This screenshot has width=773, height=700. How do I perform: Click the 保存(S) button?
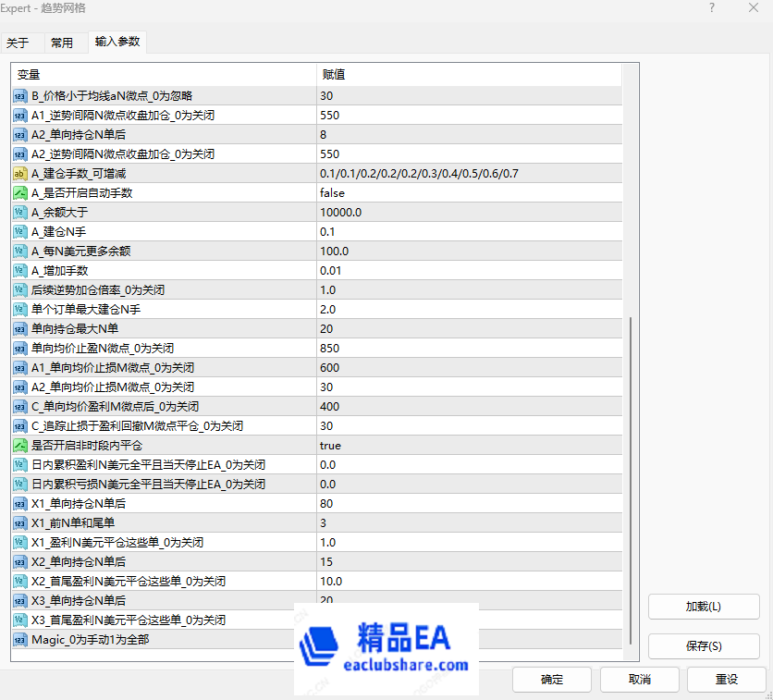click(x=704, y=645)
